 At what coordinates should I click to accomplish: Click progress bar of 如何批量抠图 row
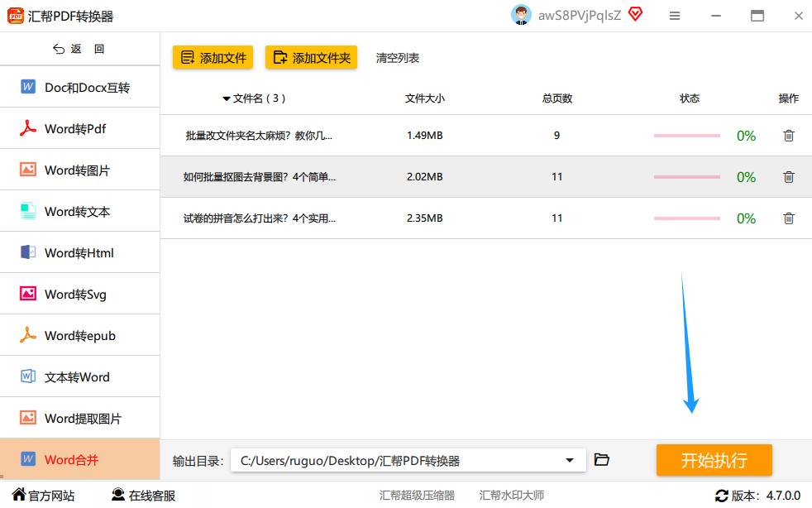(x=686, y=177)
